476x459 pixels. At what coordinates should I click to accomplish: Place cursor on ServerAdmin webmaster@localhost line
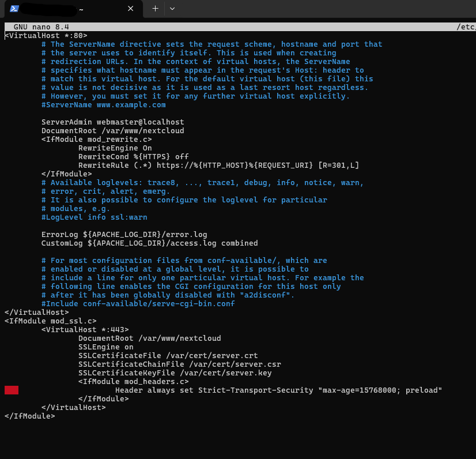pyautogui.click(x=112, y=122)
